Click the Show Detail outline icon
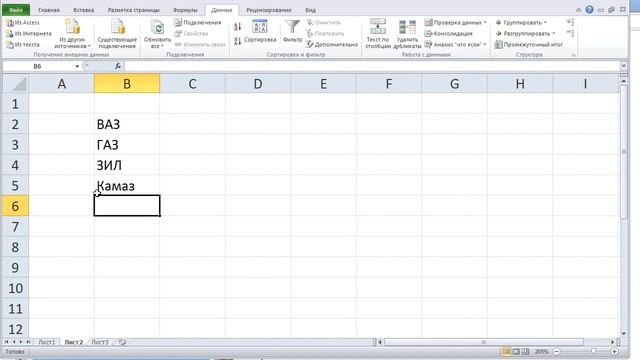The width and height of the screenshot is (640, 360). click(x=570, y=22)
